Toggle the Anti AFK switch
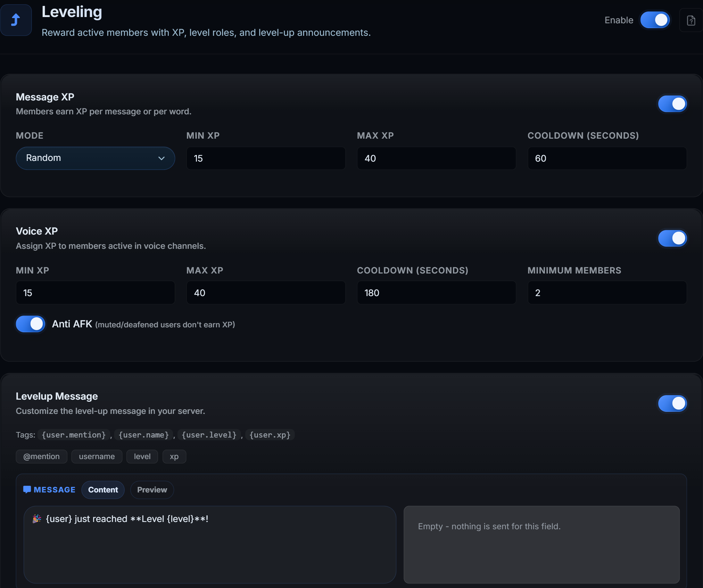703x588 pixels. (x=31, y=324)
